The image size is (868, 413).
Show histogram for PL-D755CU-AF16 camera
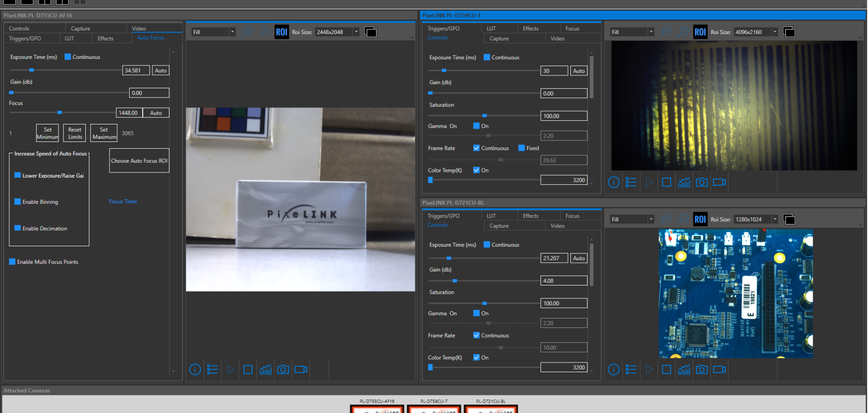click(x=266, y=370)
